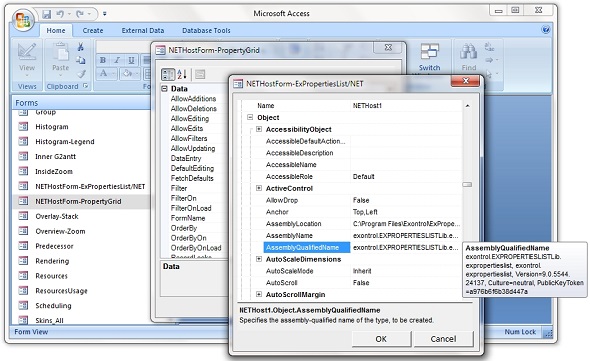Viewport: 590px width, 361px height.
Task: Open the Create ribbon tab
Action: (93, 30)
